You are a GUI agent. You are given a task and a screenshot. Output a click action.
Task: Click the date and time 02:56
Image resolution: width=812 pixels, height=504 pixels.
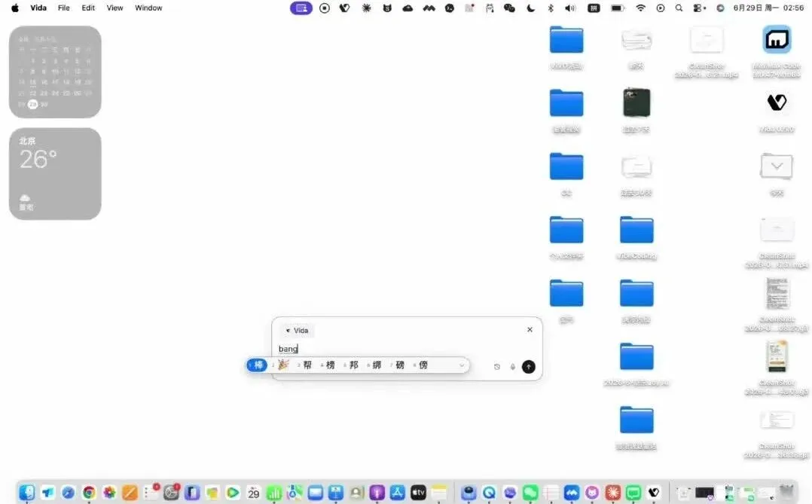click(768, 8)
